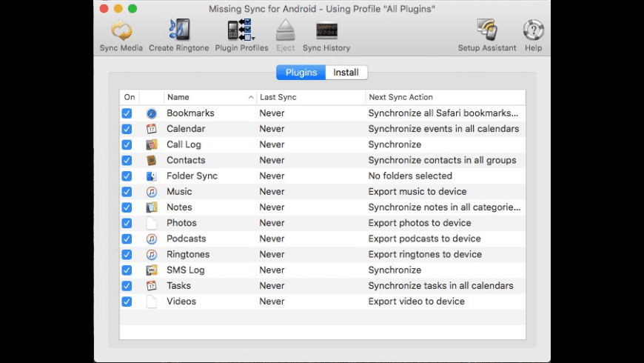Turn off the SMS Log checkbox

coord(127,270)
